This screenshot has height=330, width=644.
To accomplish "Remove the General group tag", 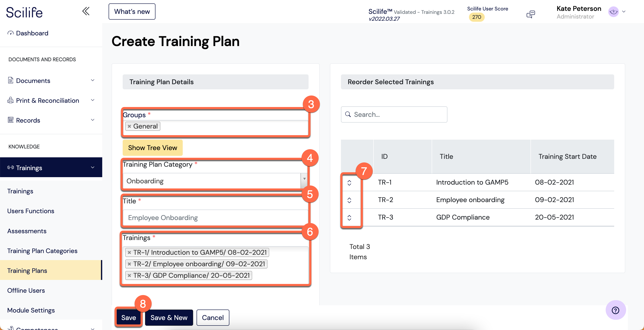I will pos(129,126).
